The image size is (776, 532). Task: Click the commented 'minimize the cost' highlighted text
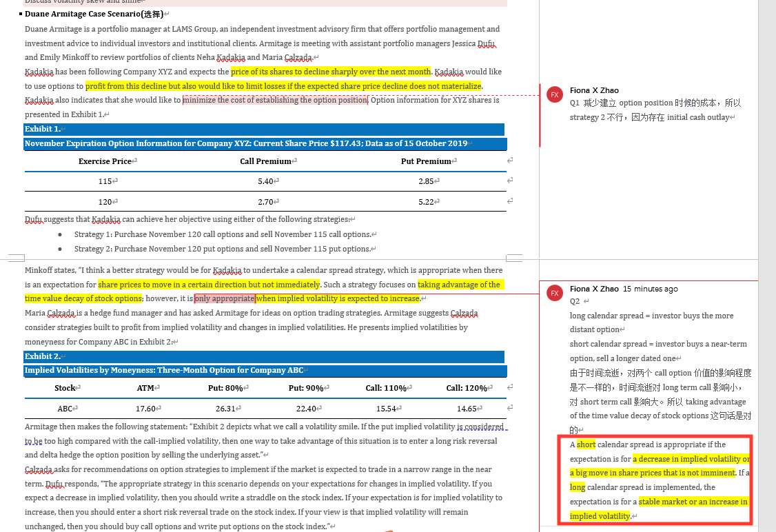pos(275,100)
